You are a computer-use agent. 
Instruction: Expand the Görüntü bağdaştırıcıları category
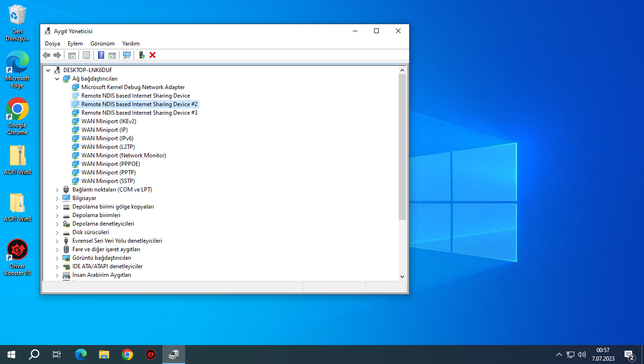tap(57, 258)
